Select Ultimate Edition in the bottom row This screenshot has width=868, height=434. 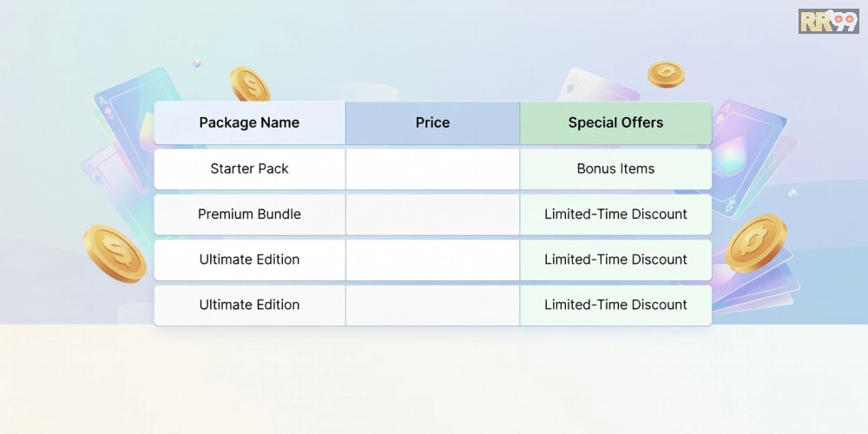249,305
